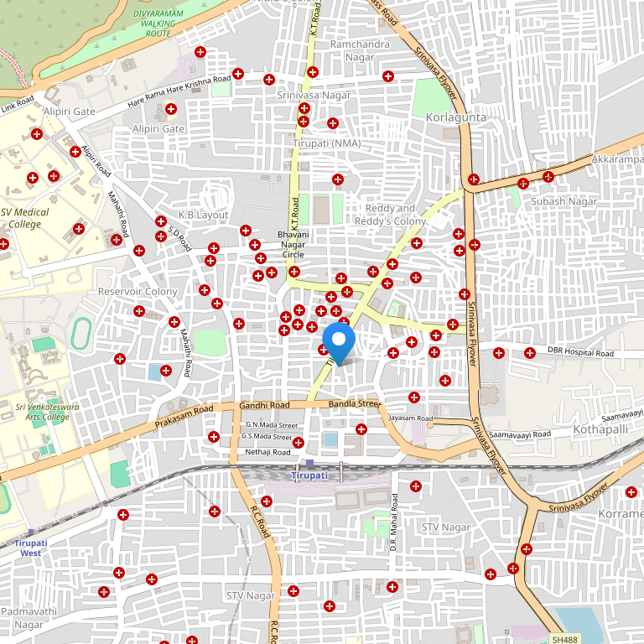This screenshot has height=644, width=644.
Task: Click hospital marker beside Akkarampalle label
Action: pyautogui.click(x=548, y=176)
